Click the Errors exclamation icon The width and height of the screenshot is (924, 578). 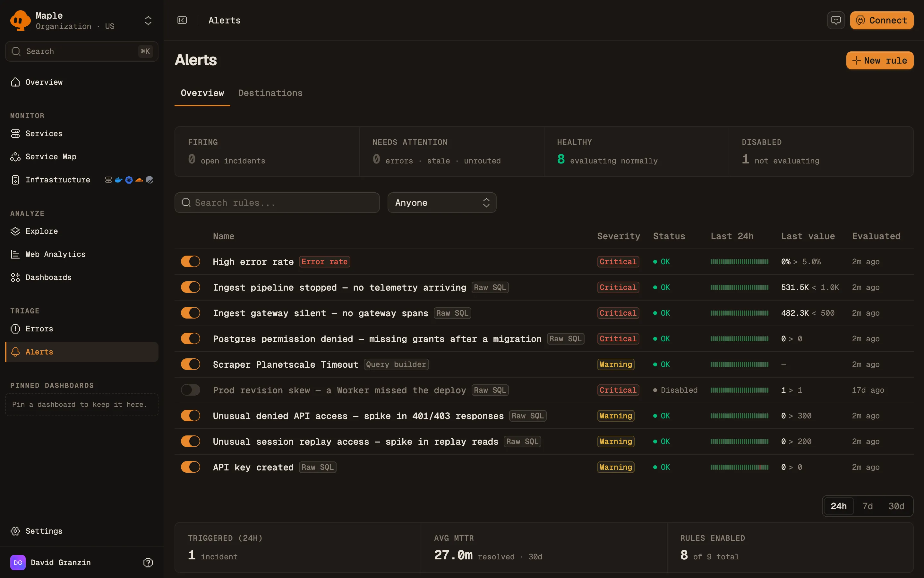click(x=15, y=329)
